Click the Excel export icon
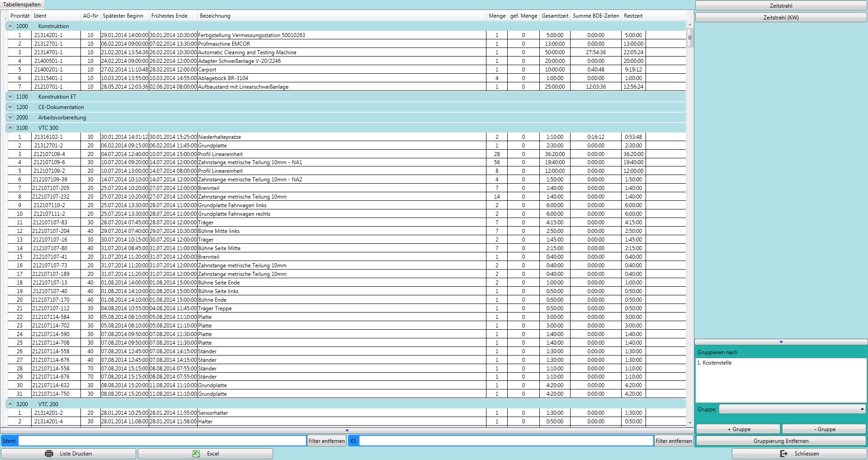The image size is (868, 460). pos(196,454)
